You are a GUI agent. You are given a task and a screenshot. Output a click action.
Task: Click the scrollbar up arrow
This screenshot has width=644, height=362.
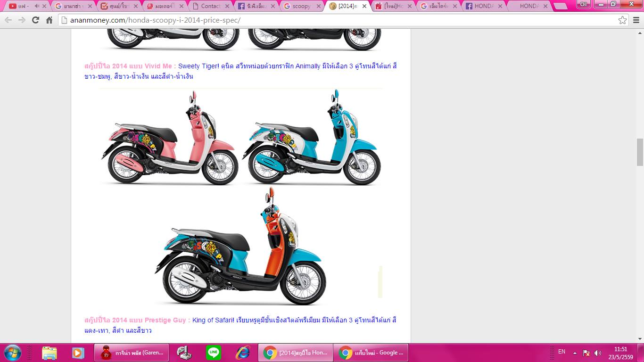point(640,33)
